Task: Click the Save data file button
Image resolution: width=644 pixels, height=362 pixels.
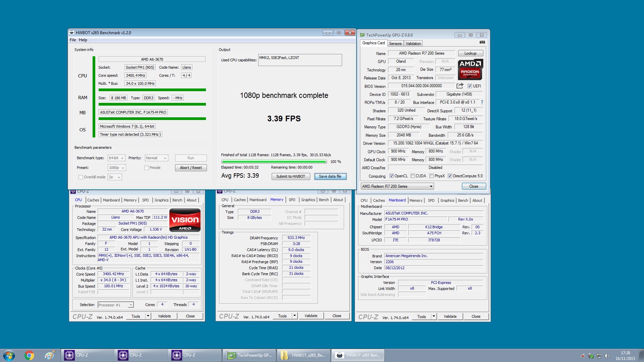Action: 330,176
